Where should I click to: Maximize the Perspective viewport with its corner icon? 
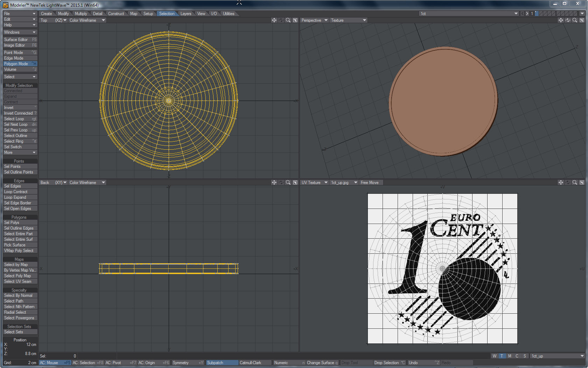582,20
